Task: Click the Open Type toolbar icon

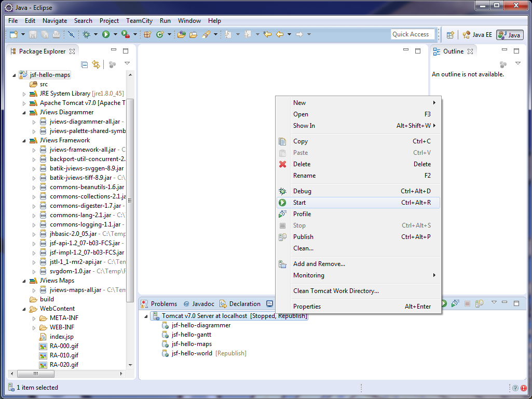Action: (181, 35)
